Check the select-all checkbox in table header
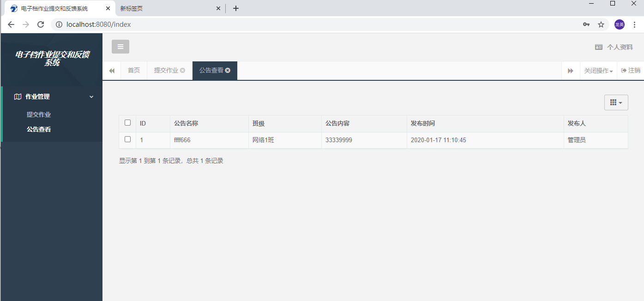 128,123
